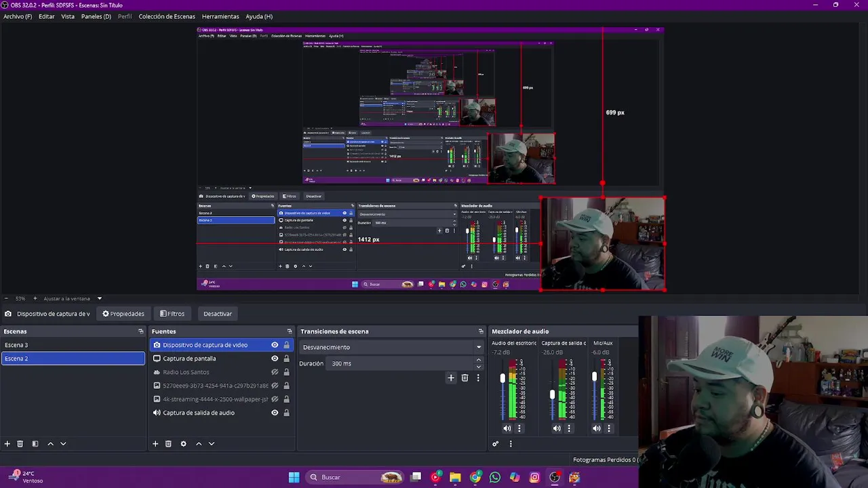Screen dimensions: 868x488
Task: Pop out the Fuentes dock
Action: click(x=290, y=331)
